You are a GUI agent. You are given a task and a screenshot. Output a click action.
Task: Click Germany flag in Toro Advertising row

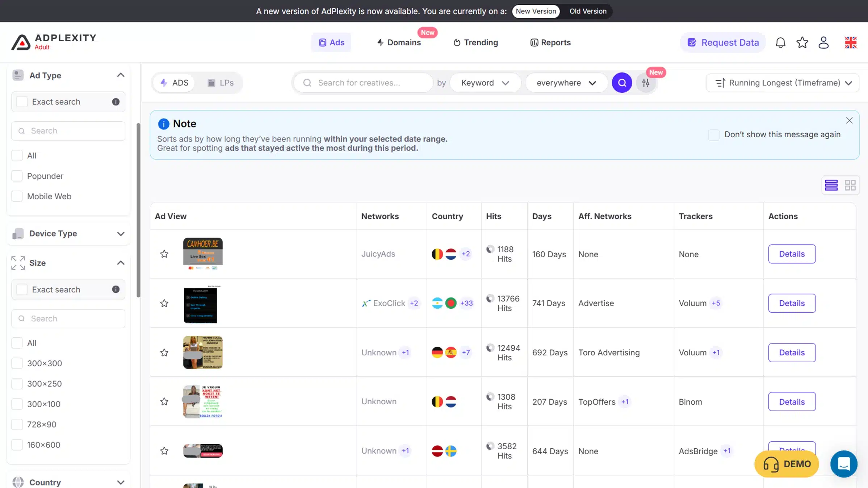437,353
